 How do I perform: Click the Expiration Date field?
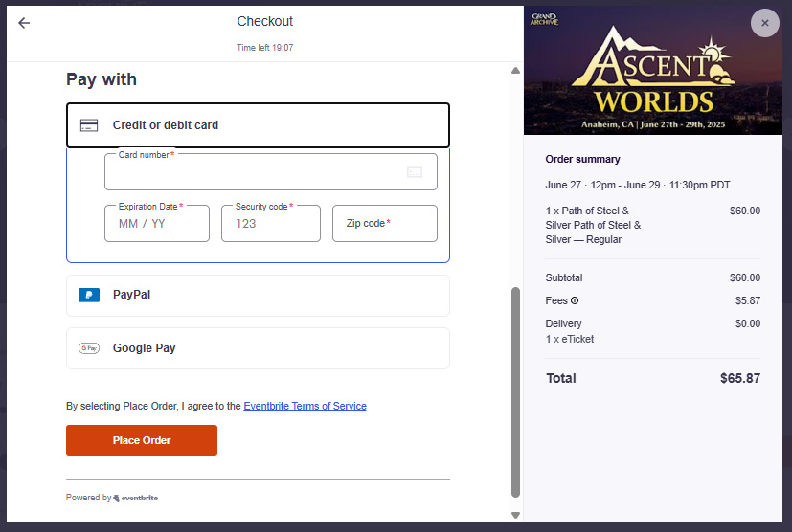(x=157, y=224)
